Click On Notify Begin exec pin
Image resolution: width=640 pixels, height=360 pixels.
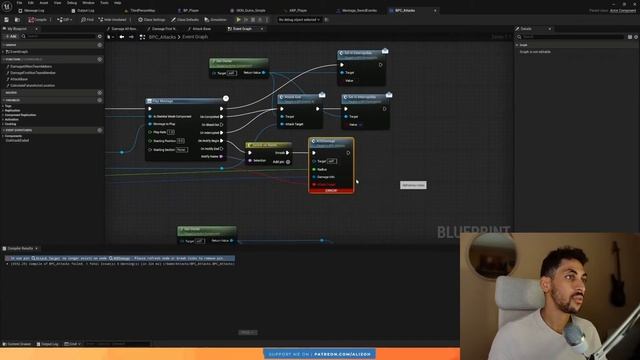[x=222, y=141]
